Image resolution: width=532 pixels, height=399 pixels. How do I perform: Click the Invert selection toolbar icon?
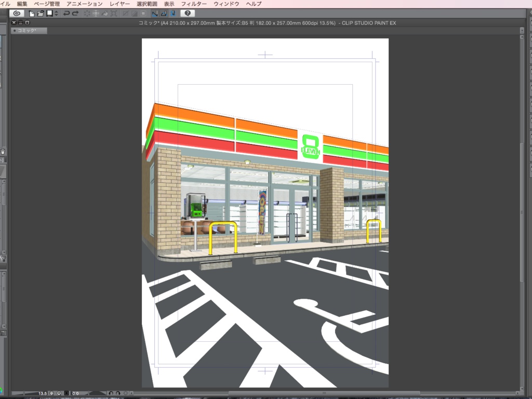135,14
